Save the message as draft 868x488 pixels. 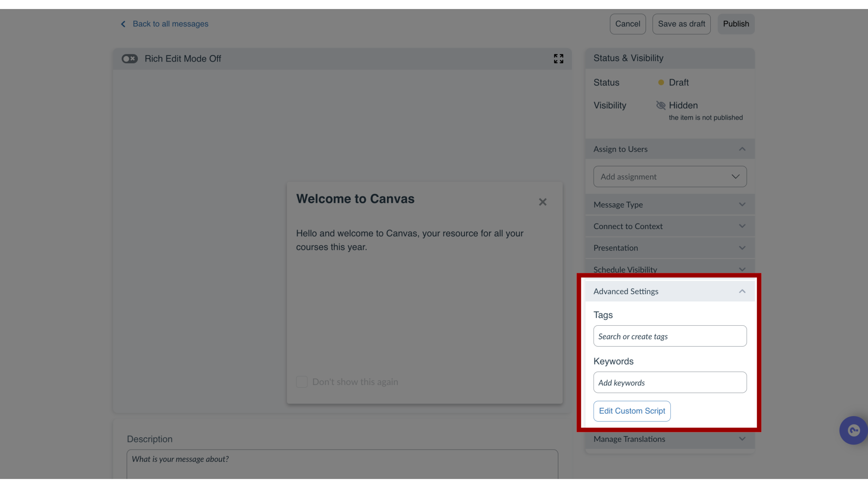(x=681, y=24)
